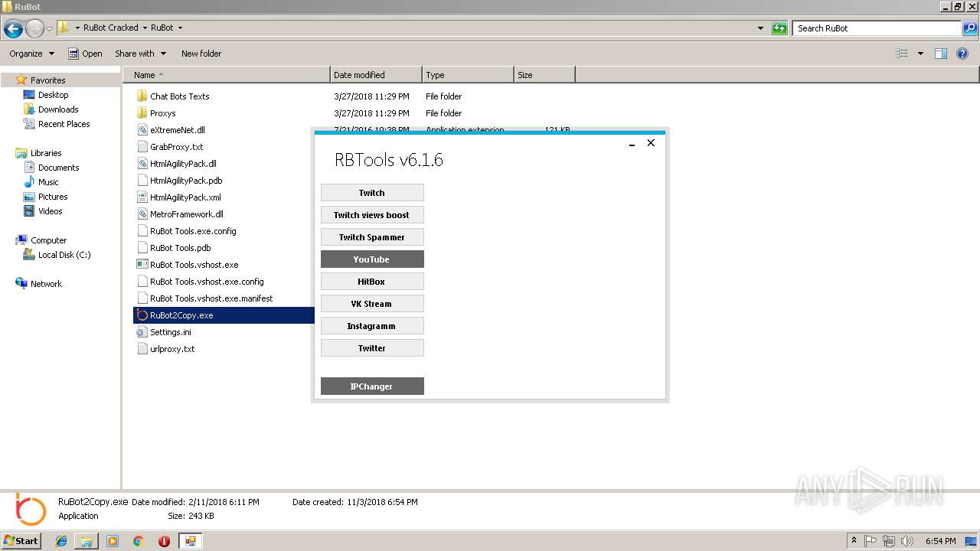Close the RBTools window

651,142
